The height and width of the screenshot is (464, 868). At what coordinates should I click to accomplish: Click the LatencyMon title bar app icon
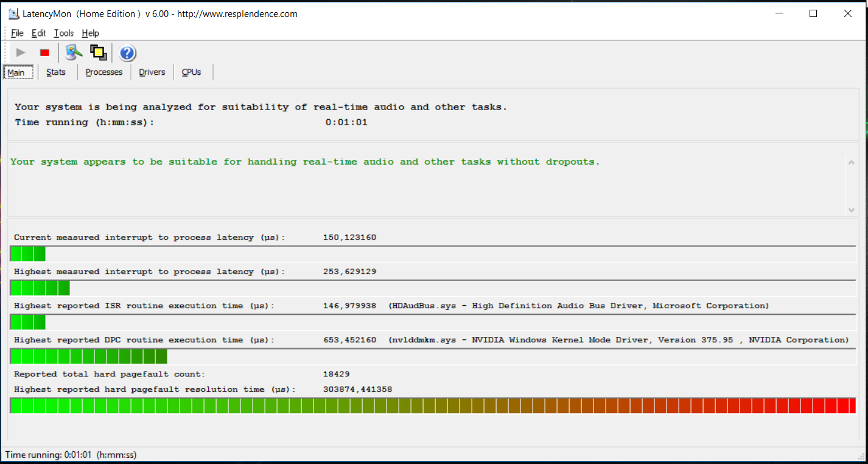14,14
